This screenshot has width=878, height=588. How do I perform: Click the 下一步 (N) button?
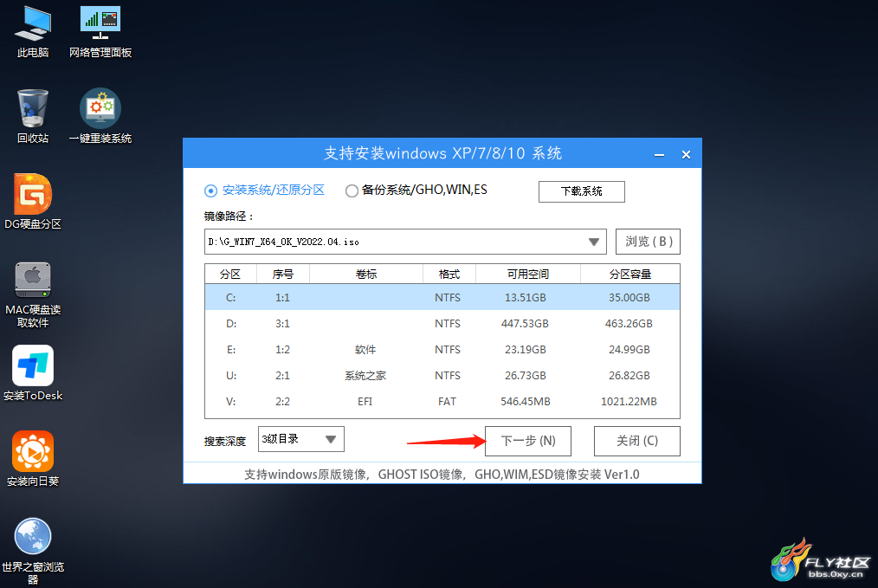pyautogui.click(x=528, y=441)
